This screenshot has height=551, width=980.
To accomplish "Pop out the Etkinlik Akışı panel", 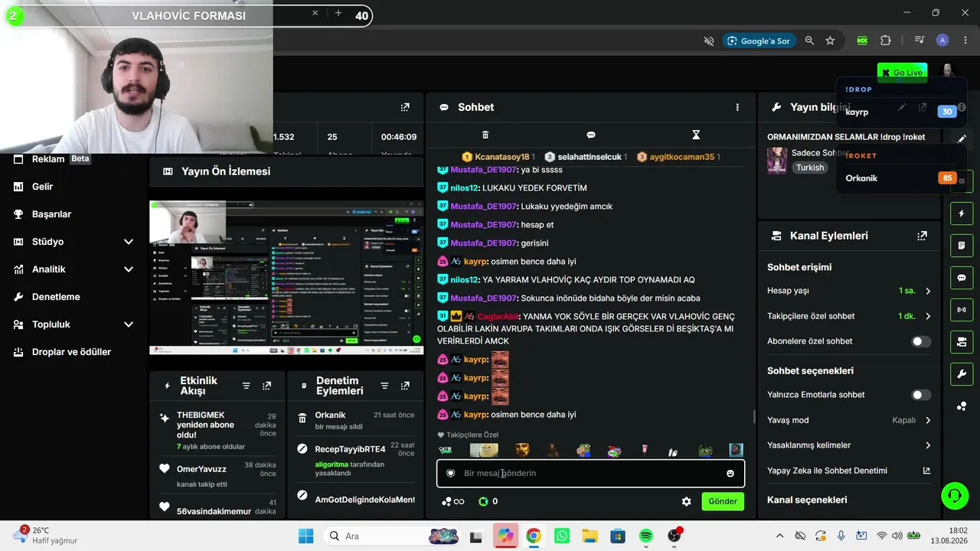I will [x=266, y=386].
